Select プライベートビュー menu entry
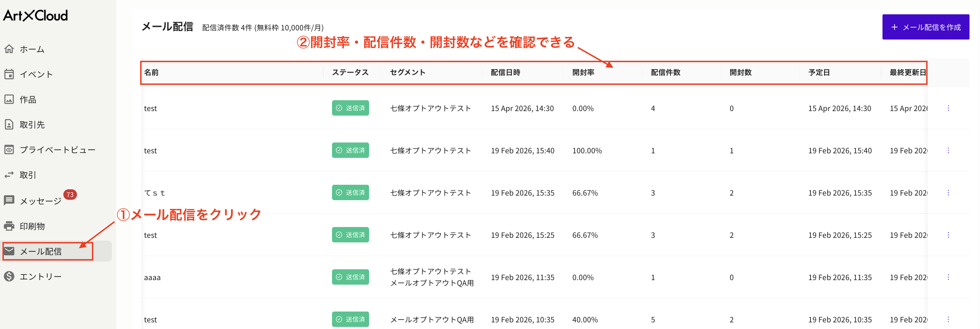 pyautogui.click(x=57, y=149)
